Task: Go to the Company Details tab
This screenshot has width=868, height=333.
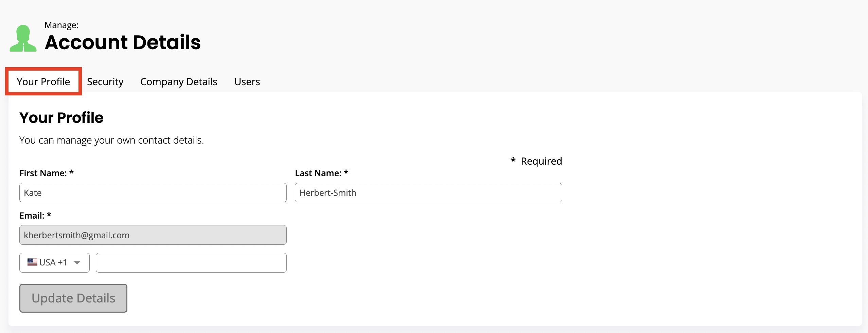Action: (x=179, y=82)
